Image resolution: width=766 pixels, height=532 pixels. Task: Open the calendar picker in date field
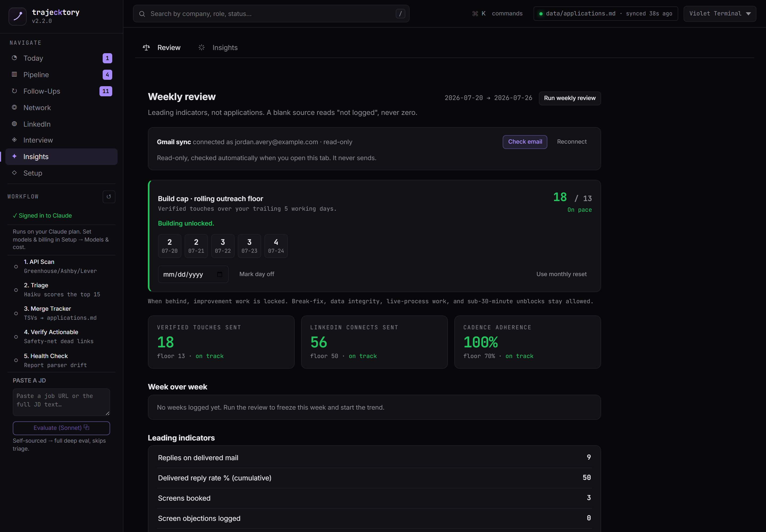pos(220,274)
